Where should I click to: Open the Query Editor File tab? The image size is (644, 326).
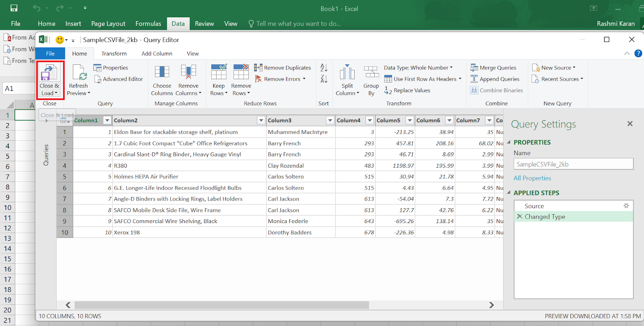pyautogui.click(x=50, y=53)
